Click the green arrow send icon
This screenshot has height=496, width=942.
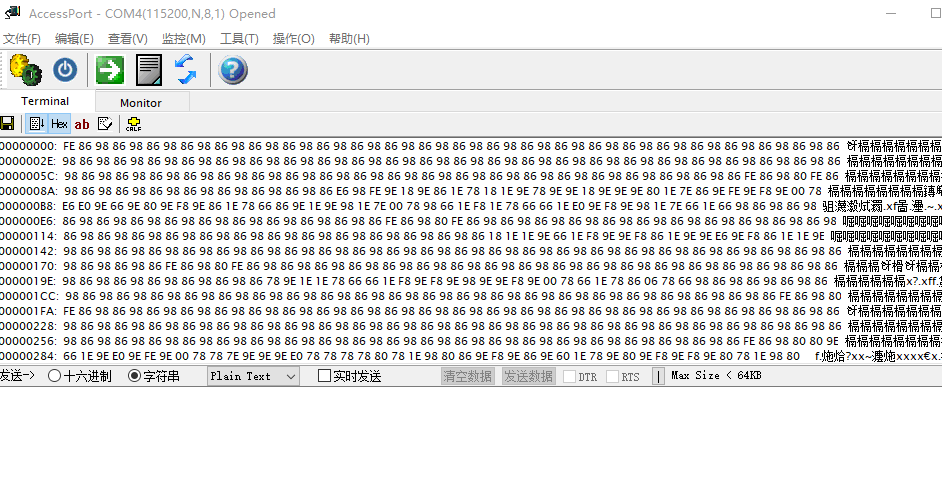click(110, 70)
